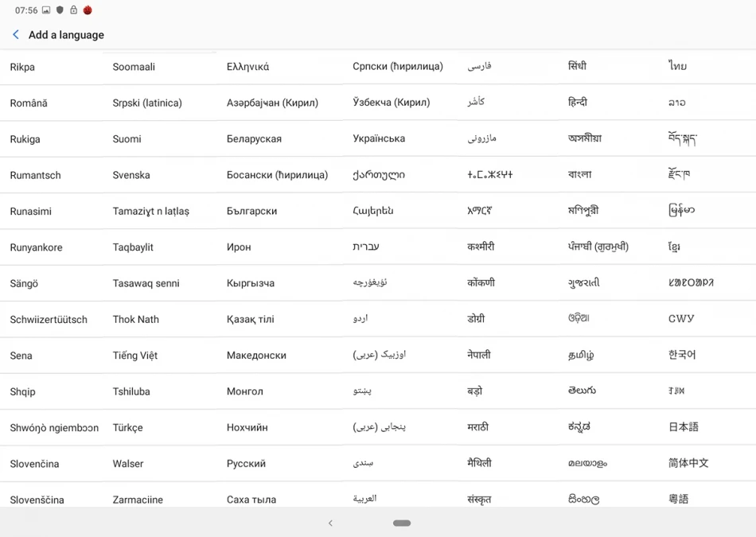The height and width of the screenshot is (537, 756).
Task: Go back using the header arrow
Action: [x=16, y=35]
